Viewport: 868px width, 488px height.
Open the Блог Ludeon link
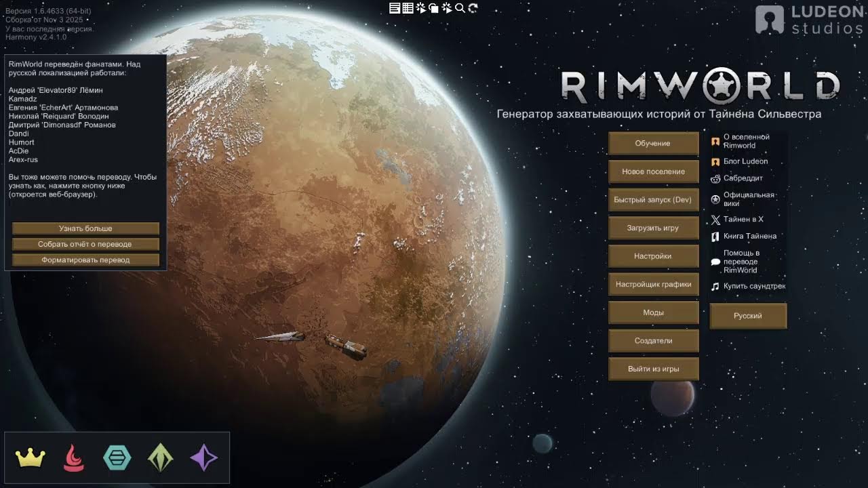tap(745, 161)
